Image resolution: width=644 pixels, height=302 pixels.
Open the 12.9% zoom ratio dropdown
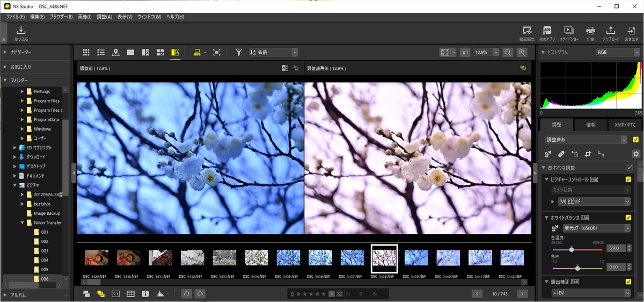coord(487,52)
